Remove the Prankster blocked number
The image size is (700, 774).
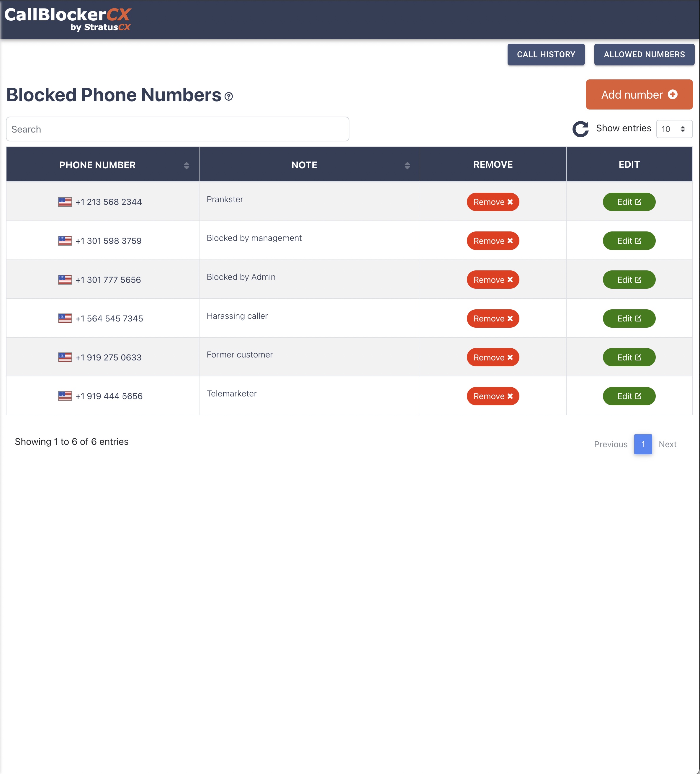coord(493,202)
